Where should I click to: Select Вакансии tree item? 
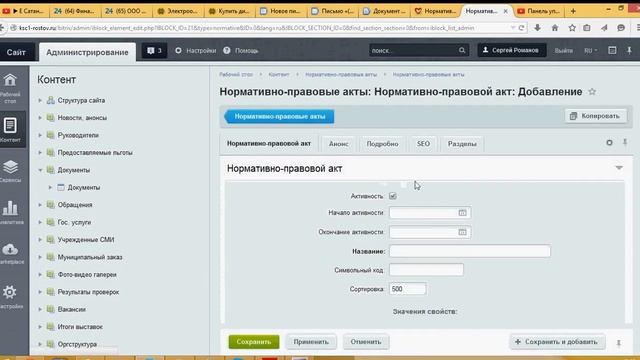pyautogui.click(x=72, y=309)
